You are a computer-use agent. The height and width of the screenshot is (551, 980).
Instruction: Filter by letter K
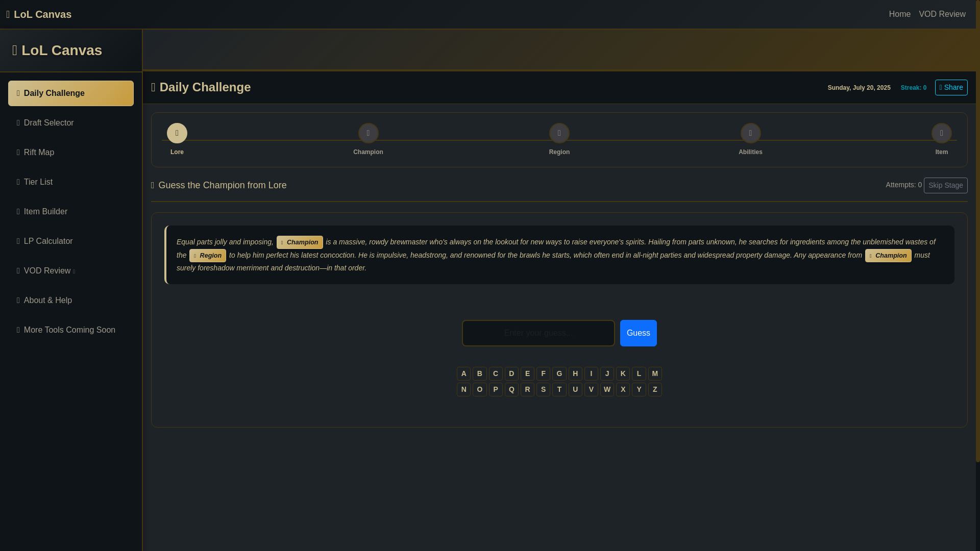(x=623, y=373)
